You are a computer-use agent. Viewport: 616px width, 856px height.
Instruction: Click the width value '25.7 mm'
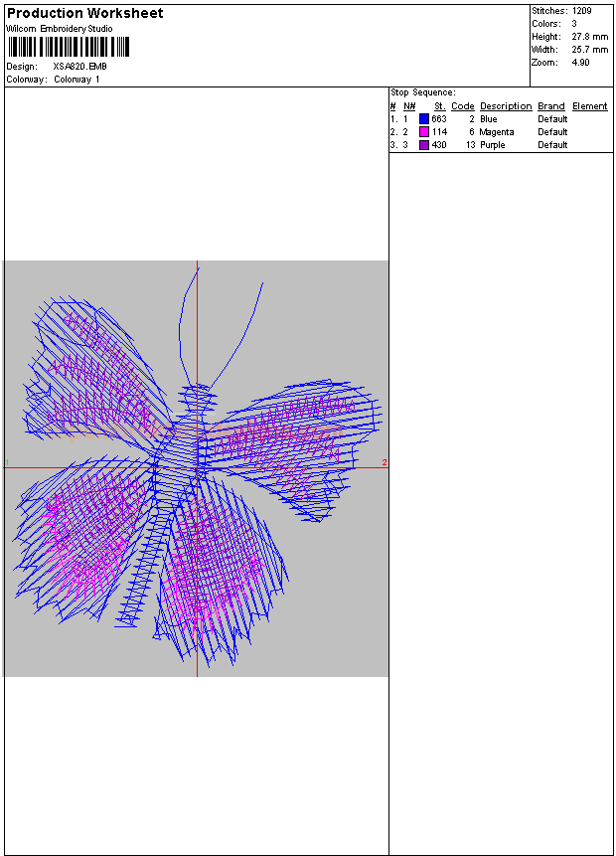tap(590, 50)
